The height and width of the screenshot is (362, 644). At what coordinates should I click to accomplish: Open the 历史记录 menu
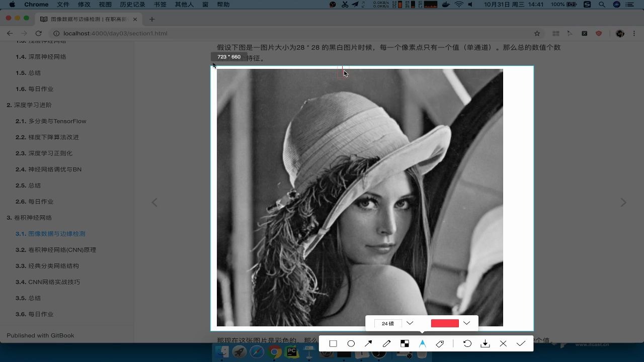click(132, 5)
